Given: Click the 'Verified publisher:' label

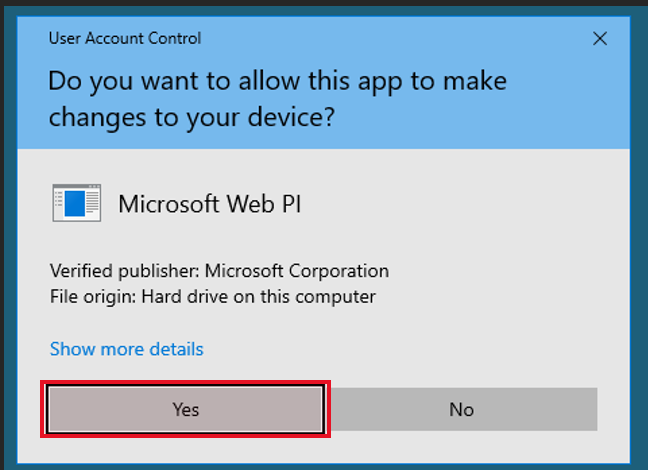Looking at the screenshot, I should click(x=125, y=271).
